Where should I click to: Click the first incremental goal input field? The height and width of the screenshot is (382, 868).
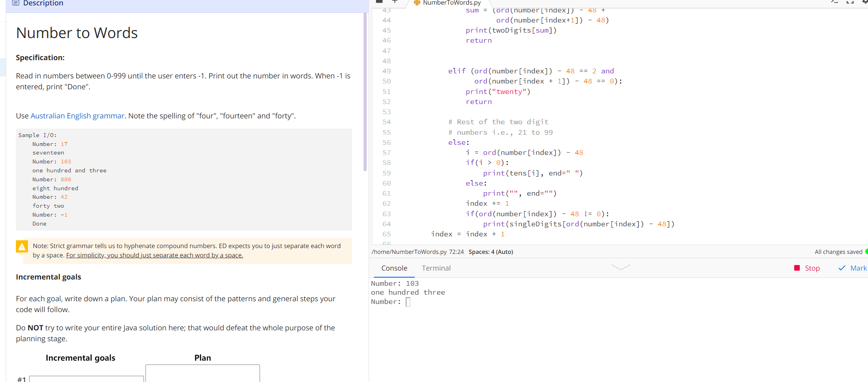86,379
